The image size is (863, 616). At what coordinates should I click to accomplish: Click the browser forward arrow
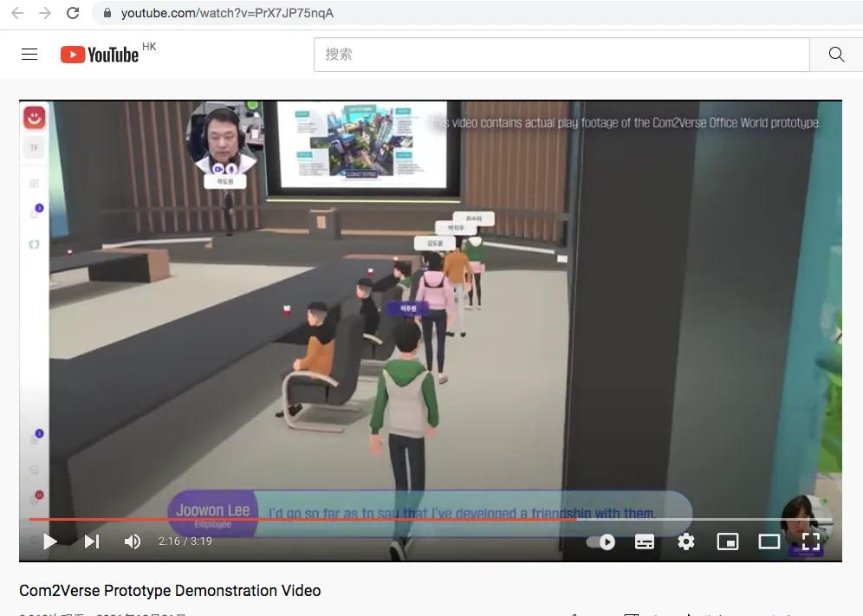point(45,13)
